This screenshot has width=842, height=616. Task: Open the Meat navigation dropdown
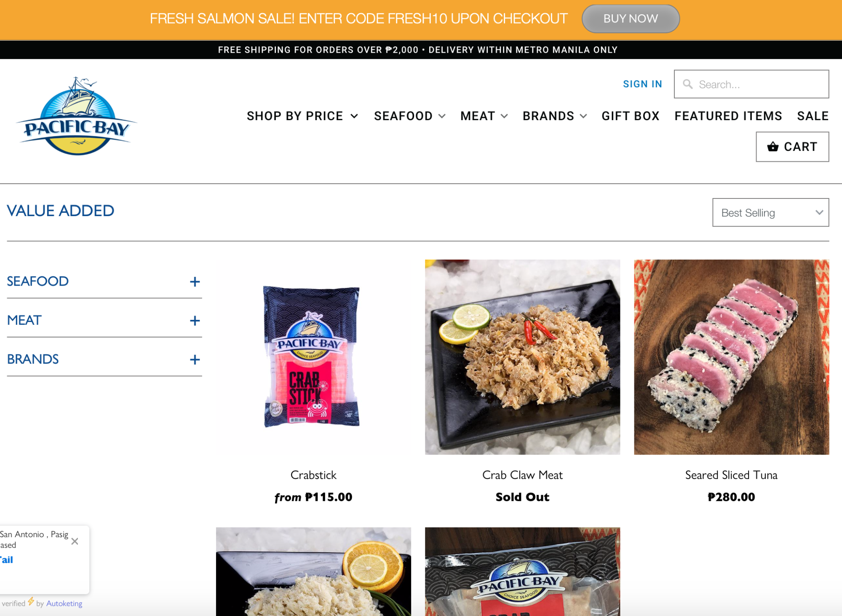[484, 116]
